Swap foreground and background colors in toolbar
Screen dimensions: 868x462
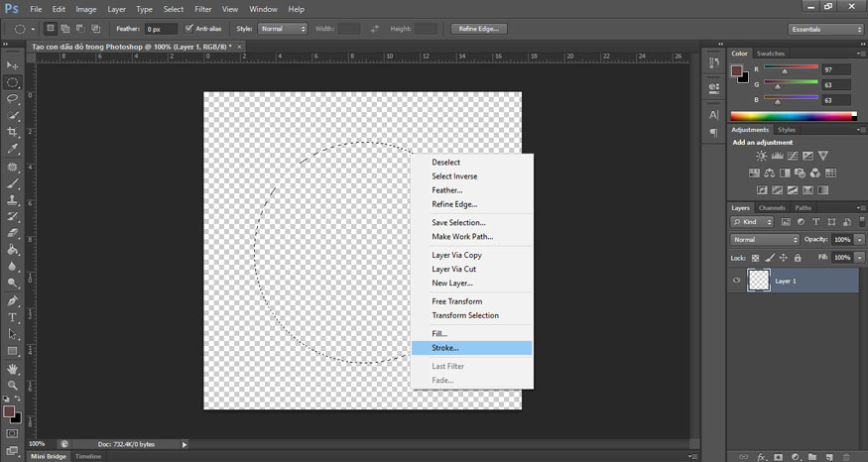click(18, 399)
